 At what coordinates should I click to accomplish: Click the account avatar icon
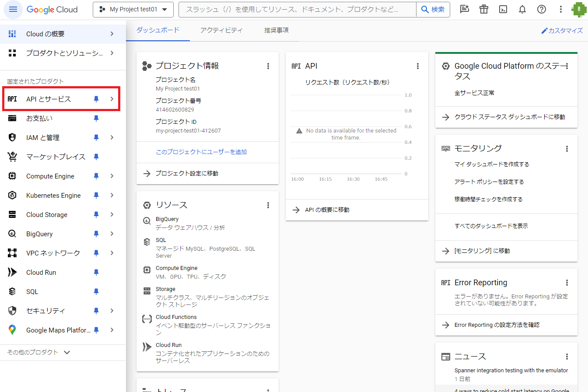578,9
